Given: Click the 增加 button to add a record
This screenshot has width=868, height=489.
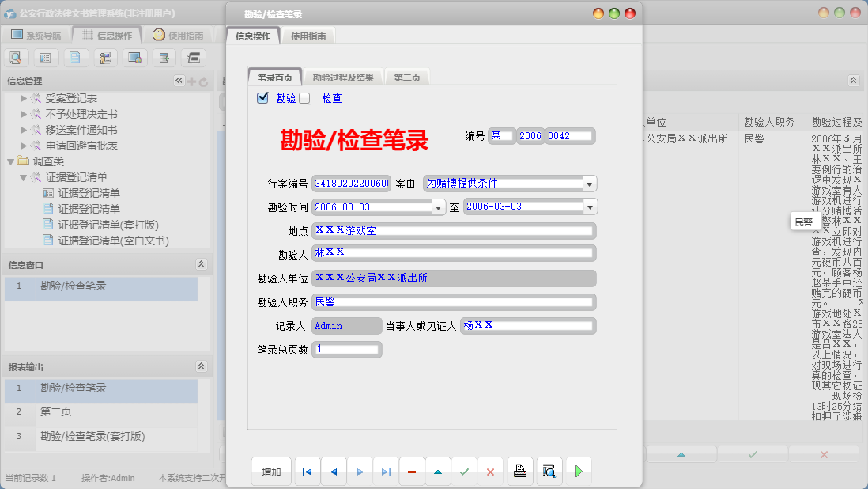Looking at the screenshot, I should (271, 471).
